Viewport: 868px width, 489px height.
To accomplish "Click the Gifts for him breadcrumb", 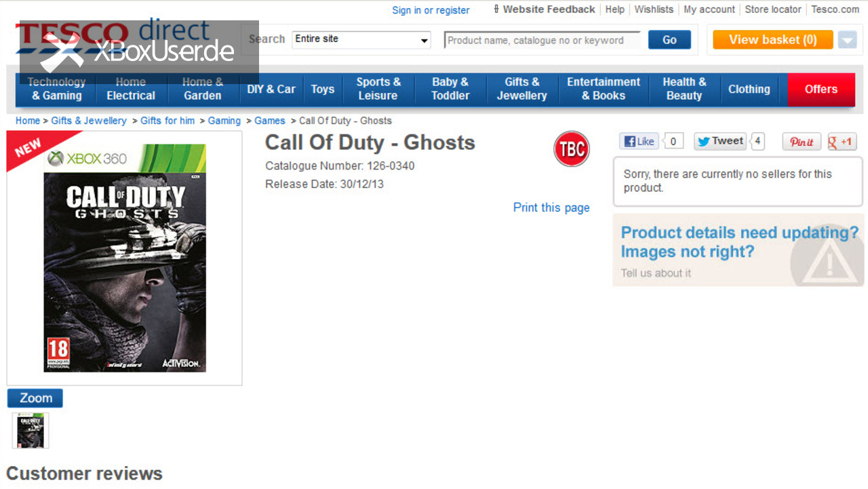I will (167, 121).
